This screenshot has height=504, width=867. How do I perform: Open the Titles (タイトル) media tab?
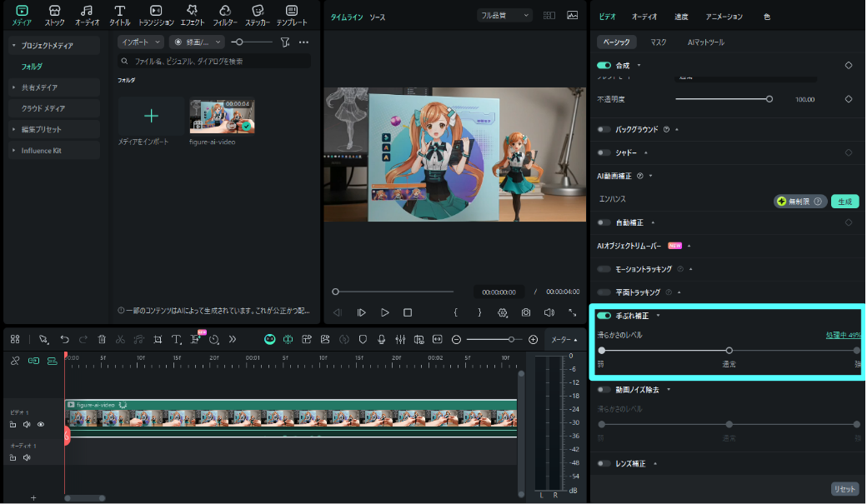(x=120, y=15)
